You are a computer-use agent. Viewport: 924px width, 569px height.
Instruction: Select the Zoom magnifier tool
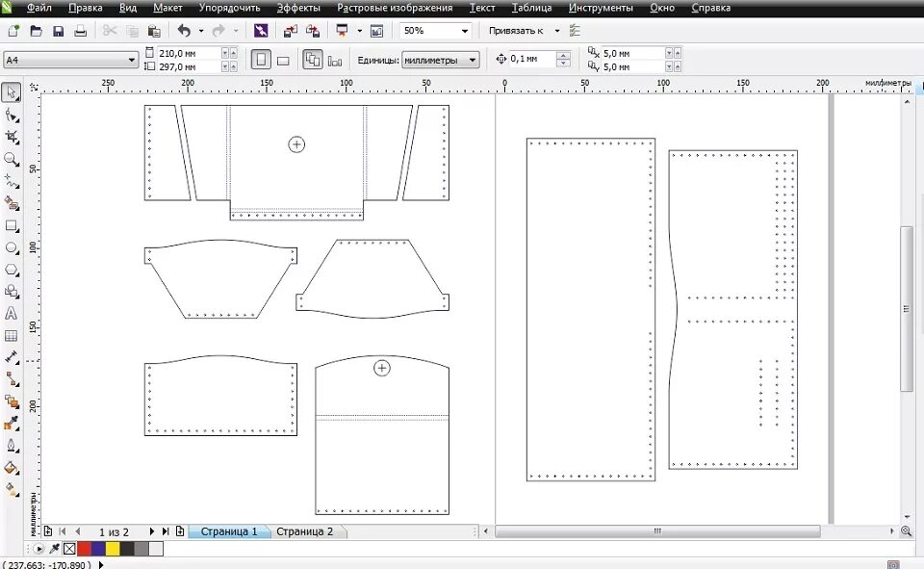coord(12,159)
